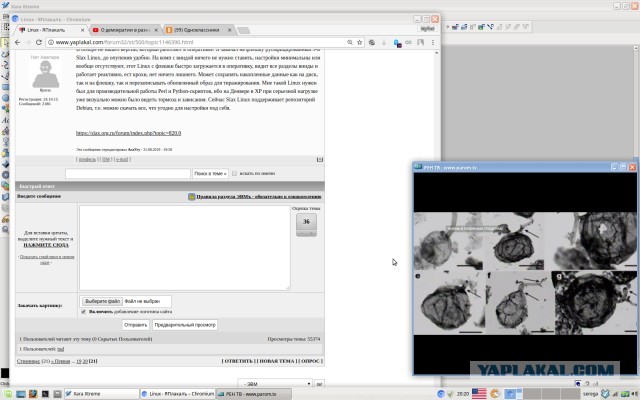Click the ОПРОС link
The height and width of the screenshot is (400, 640).
click(x=311, y=361)
